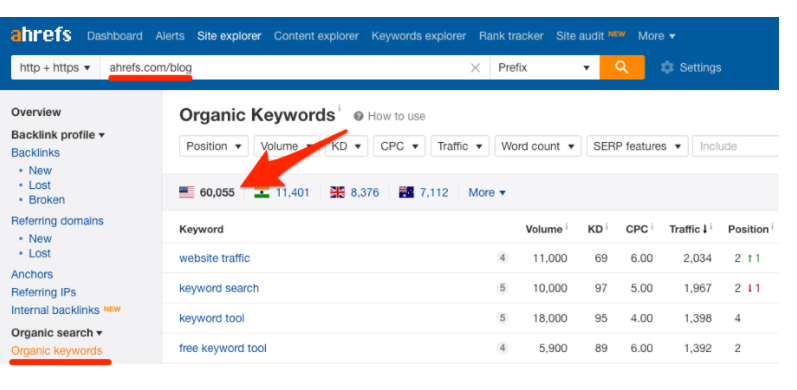Open Lost under Backlinks
The height and width of the screenshot is (390, 797).
[x=40, y=185]
